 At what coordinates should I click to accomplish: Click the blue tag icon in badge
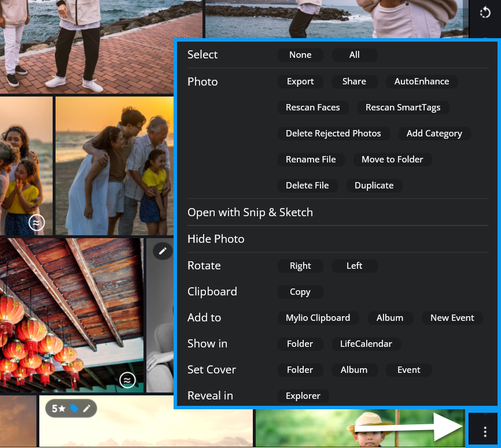pyautogui.click(x=74, y=409)
